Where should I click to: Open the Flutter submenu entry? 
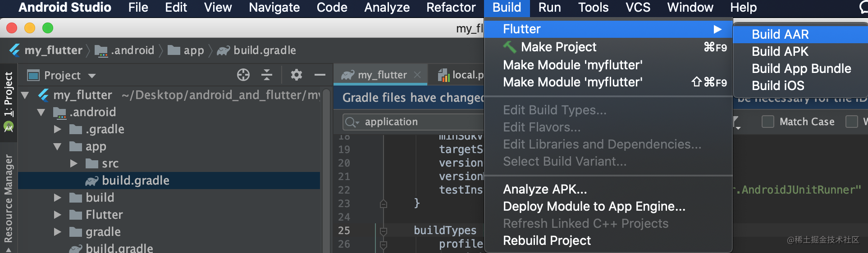point(608,29)
